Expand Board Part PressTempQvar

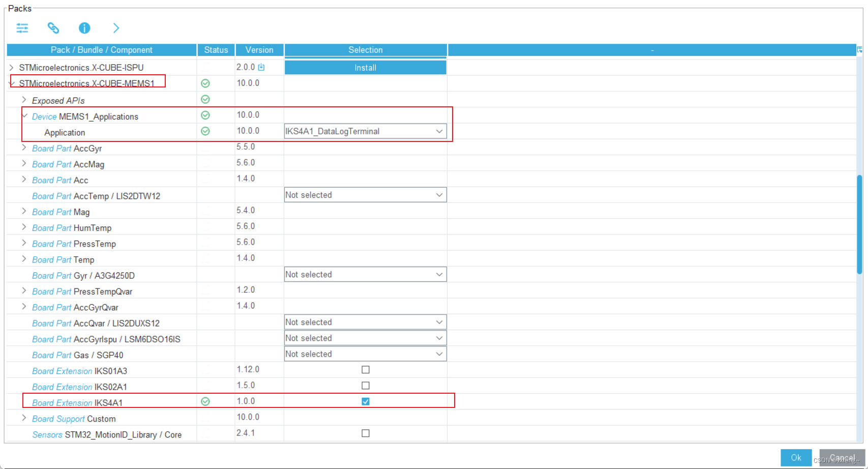click(24, 290)
